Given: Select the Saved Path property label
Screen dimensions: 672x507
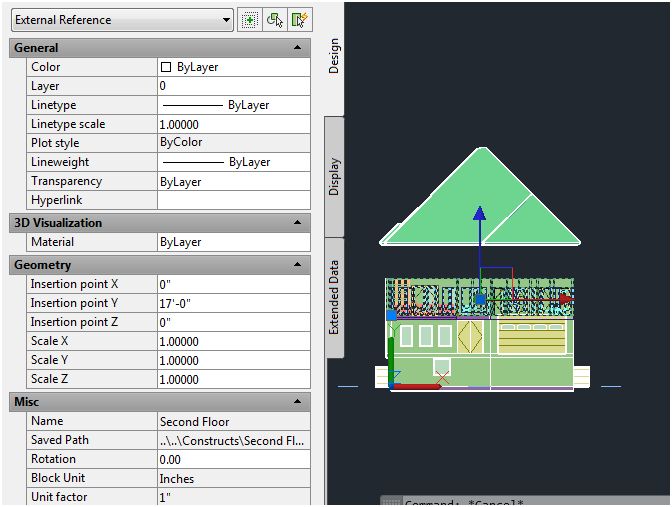Looking at the screenshot, I should pyautogui.click(x=60, y=440).
